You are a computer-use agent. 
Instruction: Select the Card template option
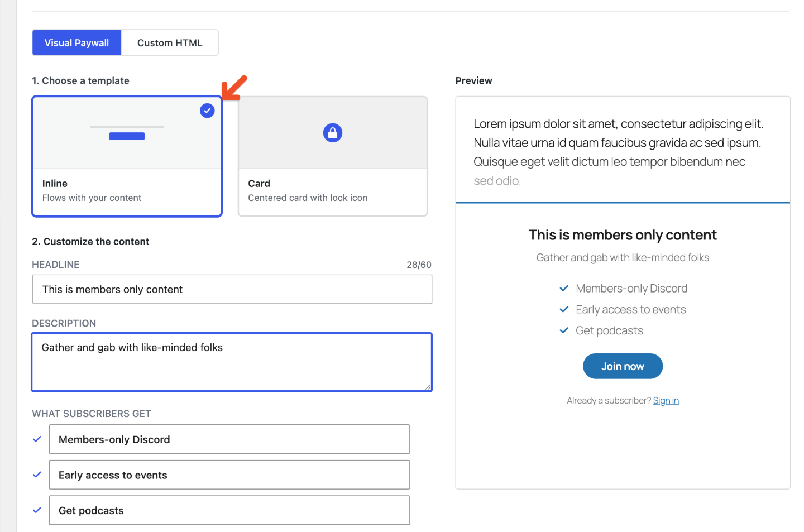pyautogui.click(x=333, y=156)
